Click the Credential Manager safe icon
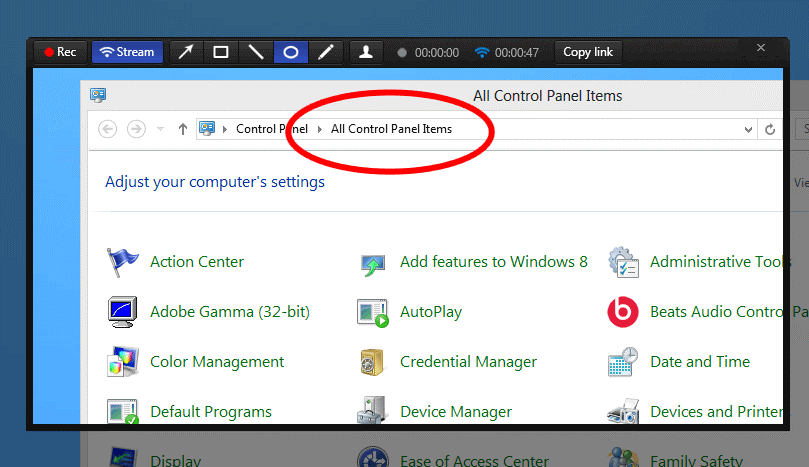This screenshot has width=809, height=467. click(x=373, y=362)
